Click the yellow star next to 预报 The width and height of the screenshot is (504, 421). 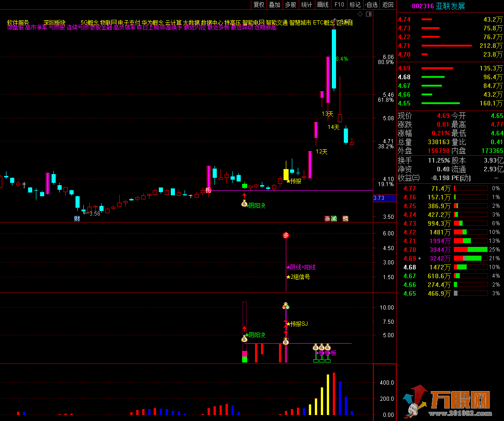point(288,181)
